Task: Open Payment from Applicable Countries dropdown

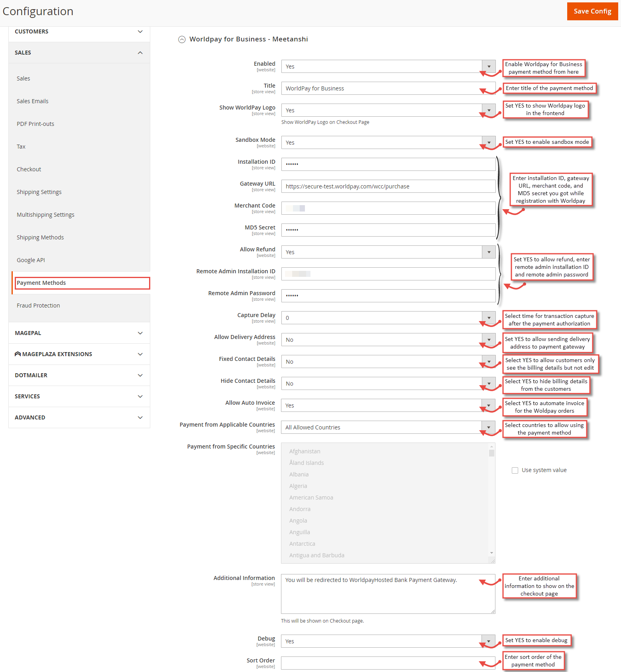Action: pos(388,427)
